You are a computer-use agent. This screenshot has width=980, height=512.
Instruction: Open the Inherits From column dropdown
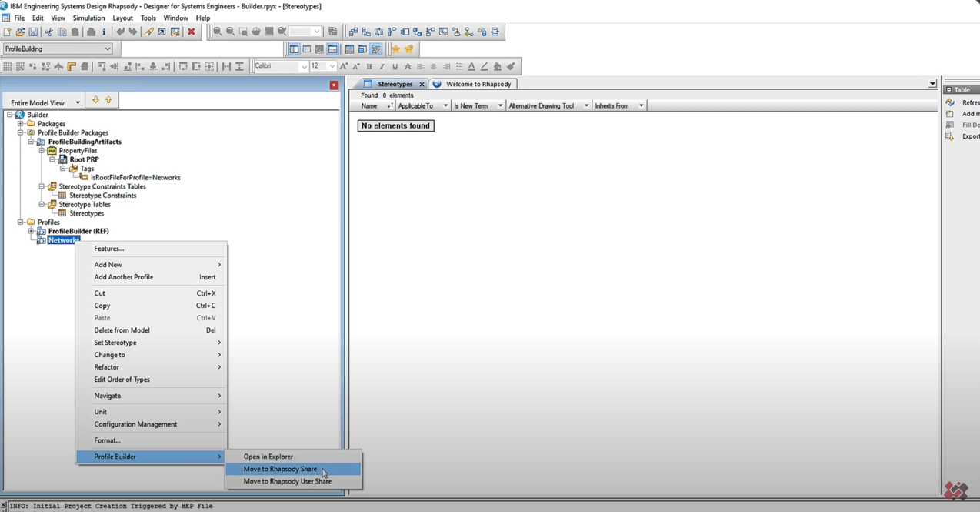click(x=642, y=106)
